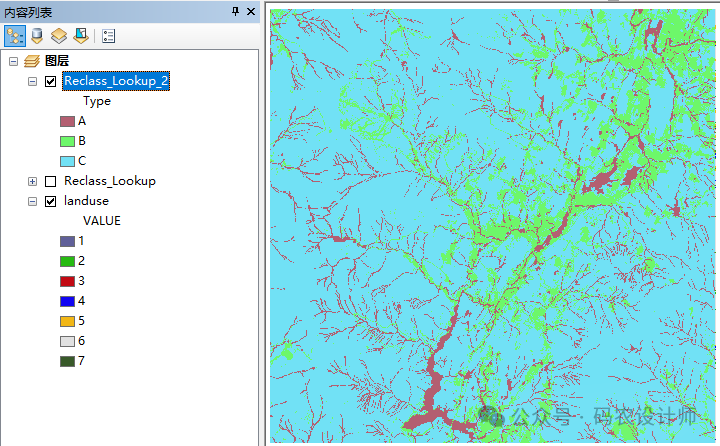Enable the Reclass_Lookup layer checkbox
This screenshot has width=720, height=446.
(x=50, y=181)
